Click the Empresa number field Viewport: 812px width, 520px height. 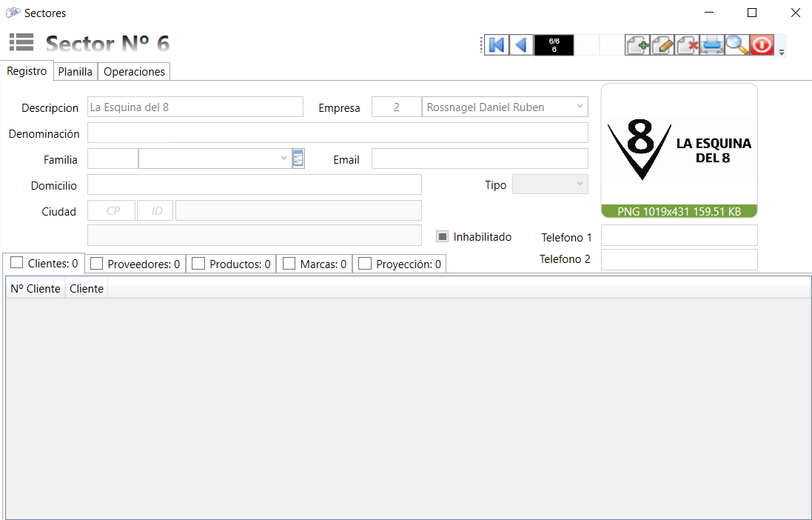[x=396, y=107]
